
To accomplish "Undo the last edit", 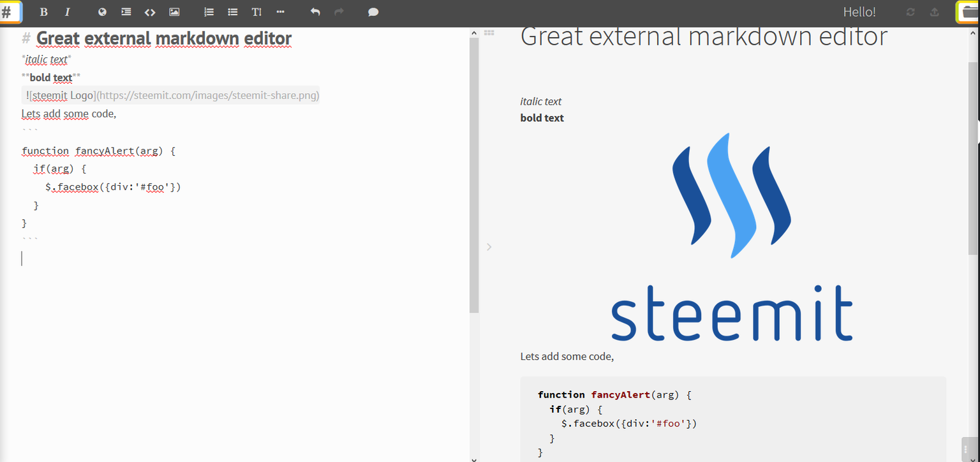I will [315, 12].
